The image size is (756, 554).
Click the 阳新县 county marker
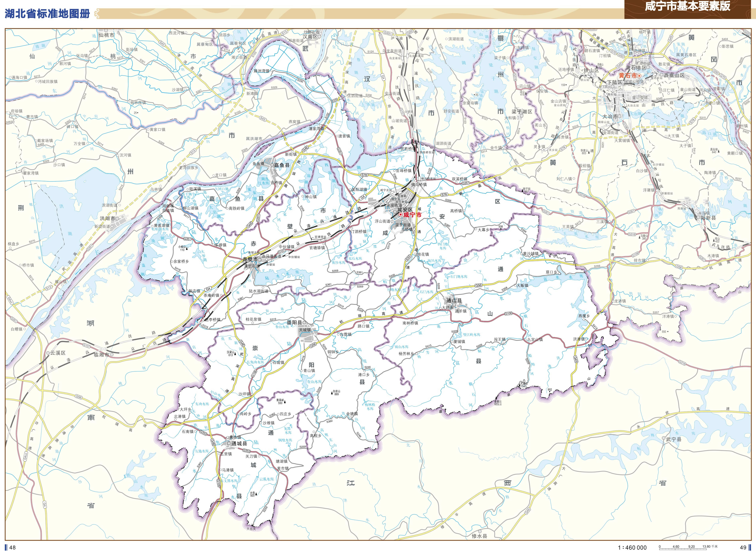point(698,218)
